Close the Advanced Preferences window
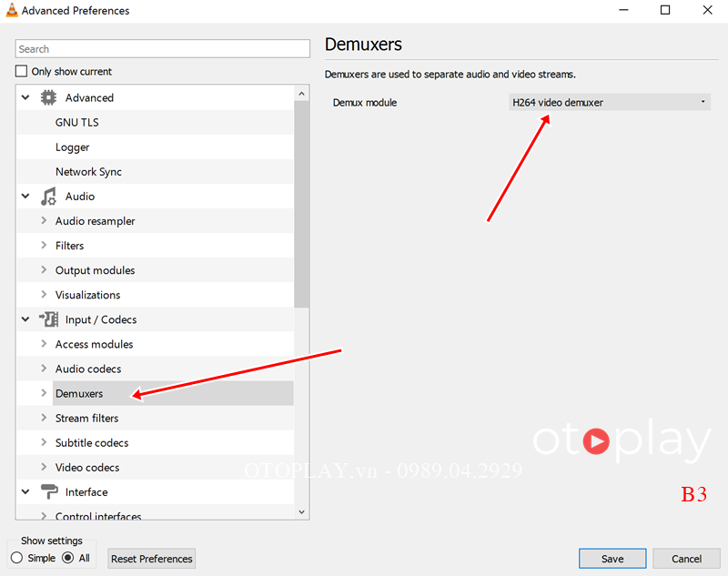Viewport: 728px width, 576px height. (707, 10)
